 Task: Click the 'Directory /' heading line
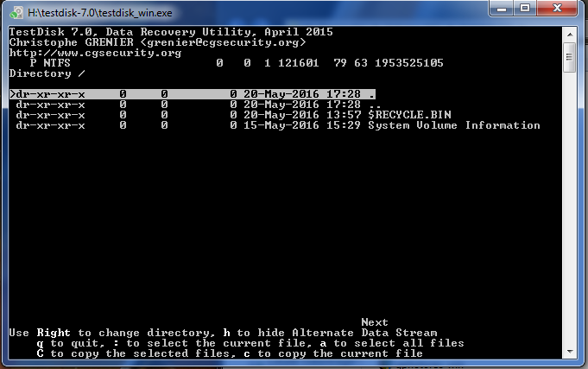(47, 73)
